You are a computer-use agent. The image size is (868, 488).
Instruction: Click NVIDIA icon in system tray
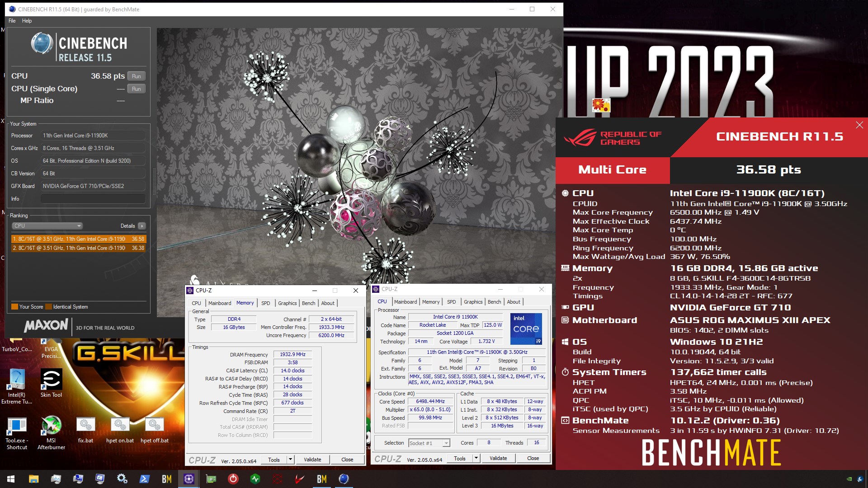[849, 479]
